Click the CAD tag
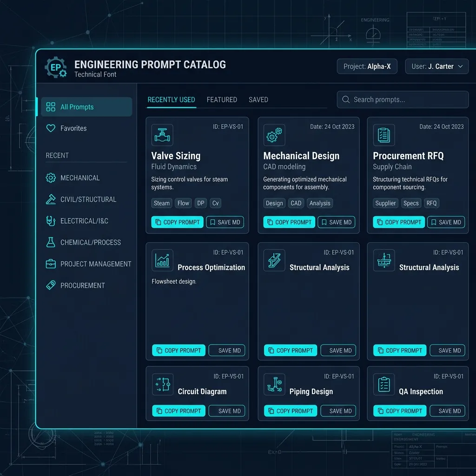Screen dimensions: 476x476 296,203
